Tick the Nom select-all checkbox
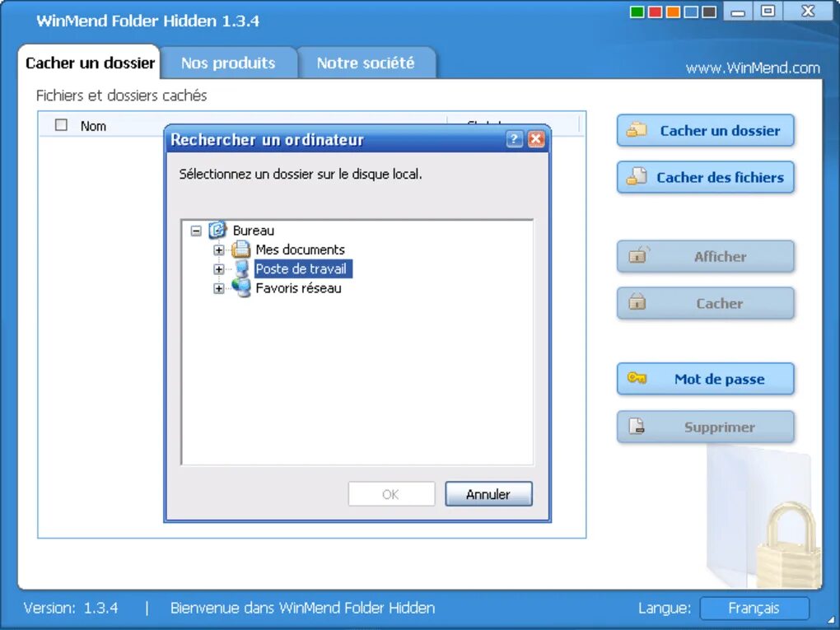The image size is (840, 630). (x=61, y=125)
